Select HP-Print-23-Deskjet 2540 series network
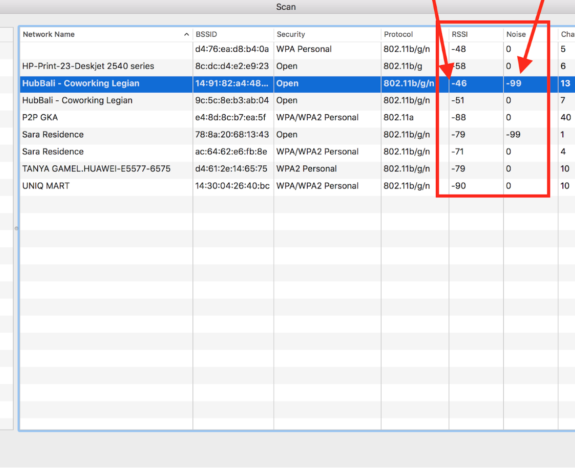 [x=297, y=66]
